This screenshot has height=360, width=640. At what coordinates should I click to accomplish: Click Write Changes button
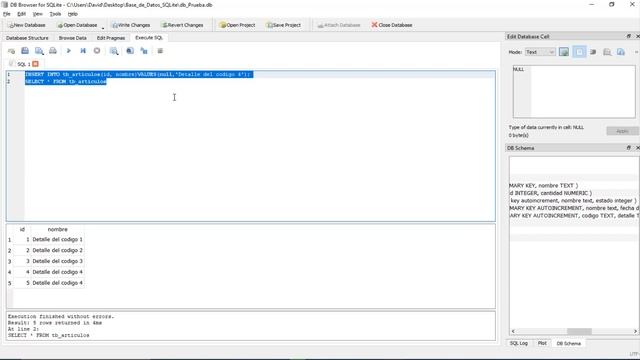pos(131,25)
